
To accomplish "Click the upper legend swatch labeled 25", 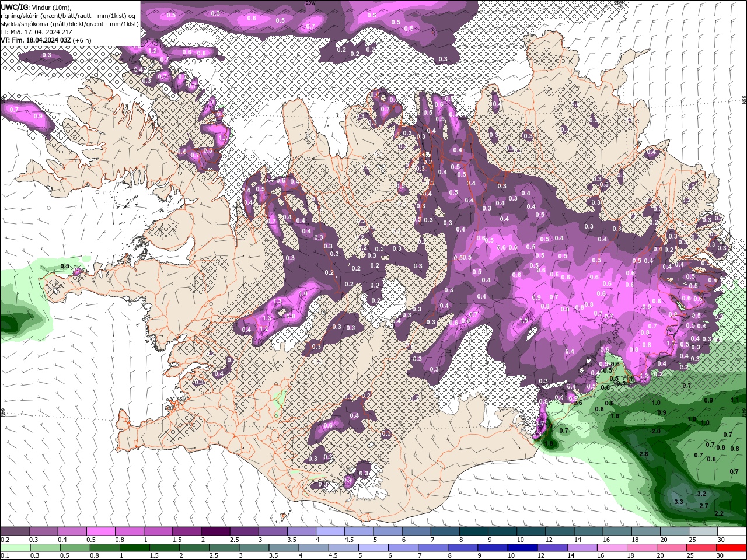I will [703, 531].
